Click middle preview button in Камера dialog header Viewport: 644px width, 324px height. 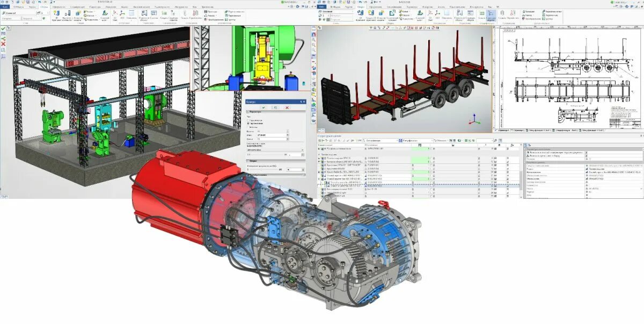click(276, 107)
